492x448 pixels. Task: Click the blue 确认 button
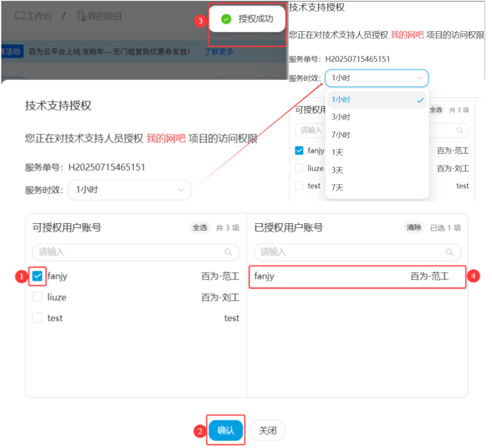[x=226, y=431]
